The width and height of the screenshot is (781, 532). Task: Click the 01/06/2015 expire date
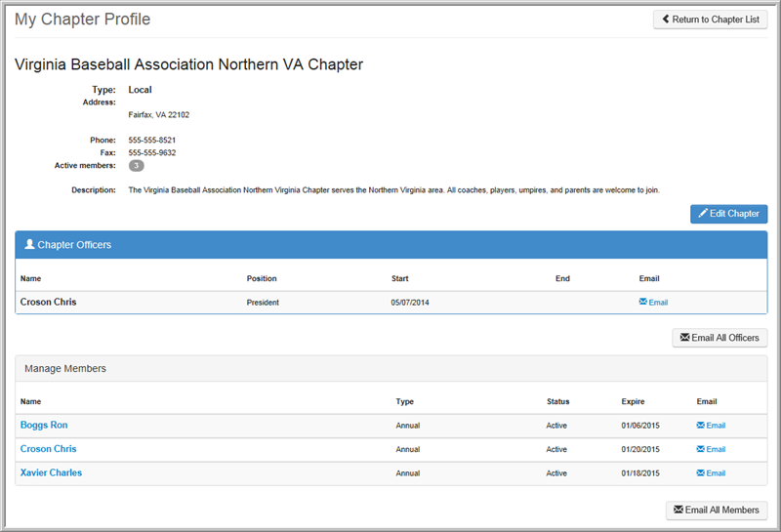640,426
